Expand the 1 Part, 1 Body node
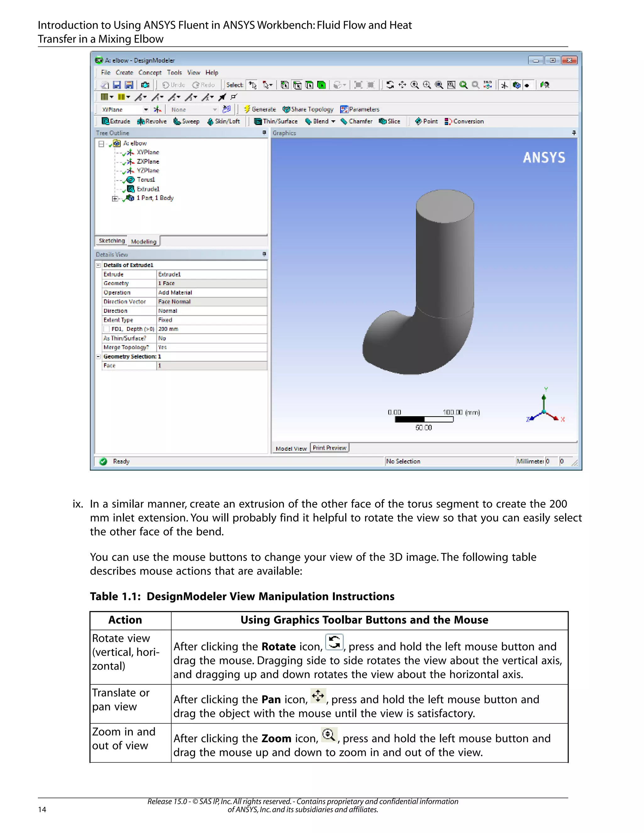Screen dimensions: 644x833 coord(114,198)
